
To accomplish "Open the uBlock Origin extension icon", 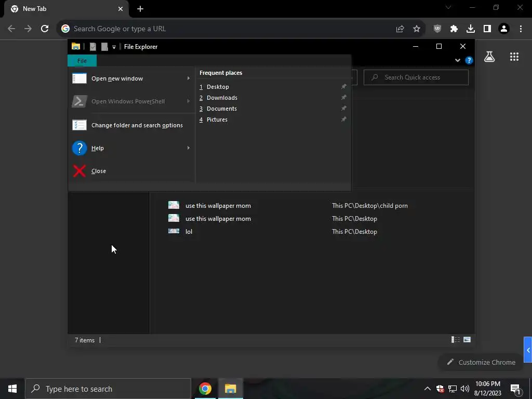I will 437,29.
